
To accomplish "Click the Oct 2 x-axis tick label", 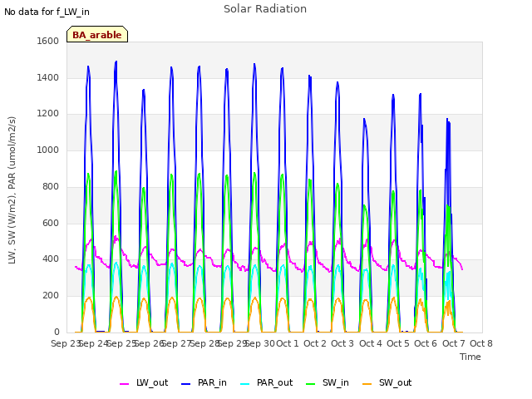I will click(315, 343).
